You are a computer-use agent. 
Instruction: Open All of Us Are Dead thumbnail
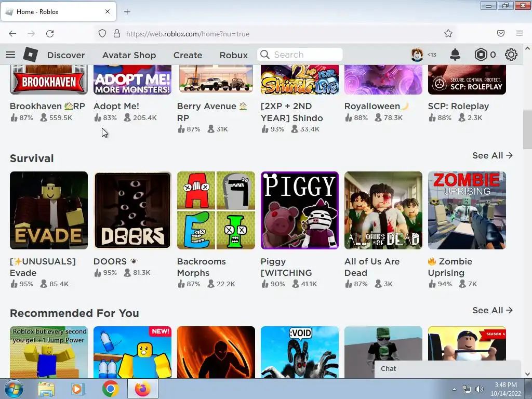click(x=383, y=210)
